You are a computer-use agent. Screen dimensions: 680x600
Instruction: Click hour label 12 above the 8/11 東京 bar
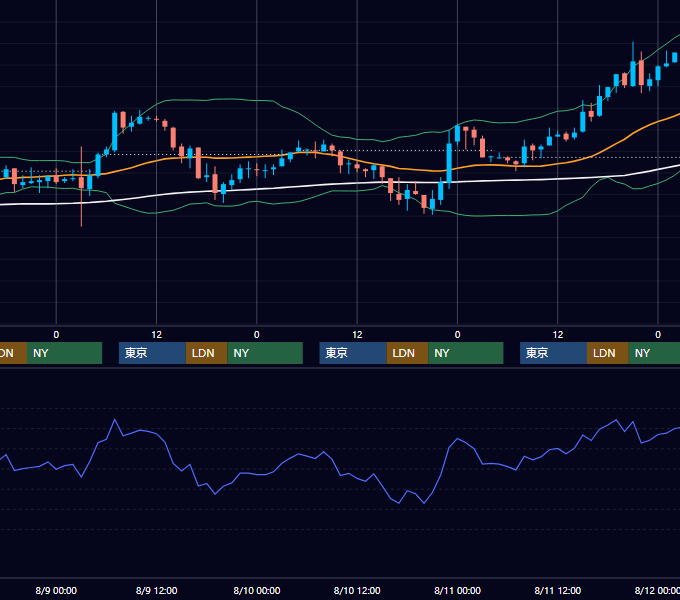click(x=558, y=335)
